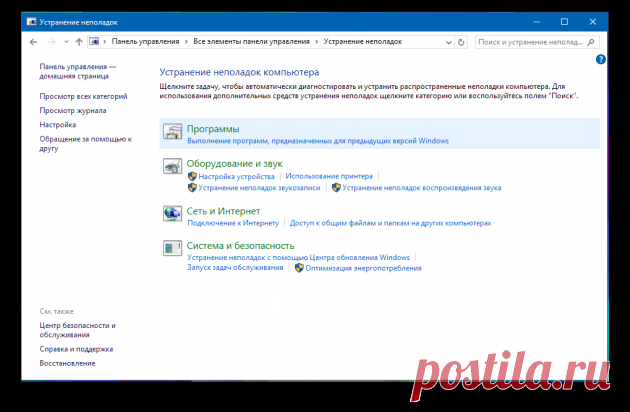Open Центр безопасности и обслуживания

tap(78, 330)
